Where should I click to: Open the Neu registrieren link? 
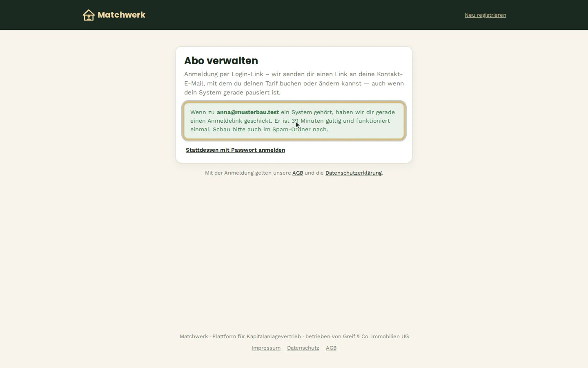point(486,15)
